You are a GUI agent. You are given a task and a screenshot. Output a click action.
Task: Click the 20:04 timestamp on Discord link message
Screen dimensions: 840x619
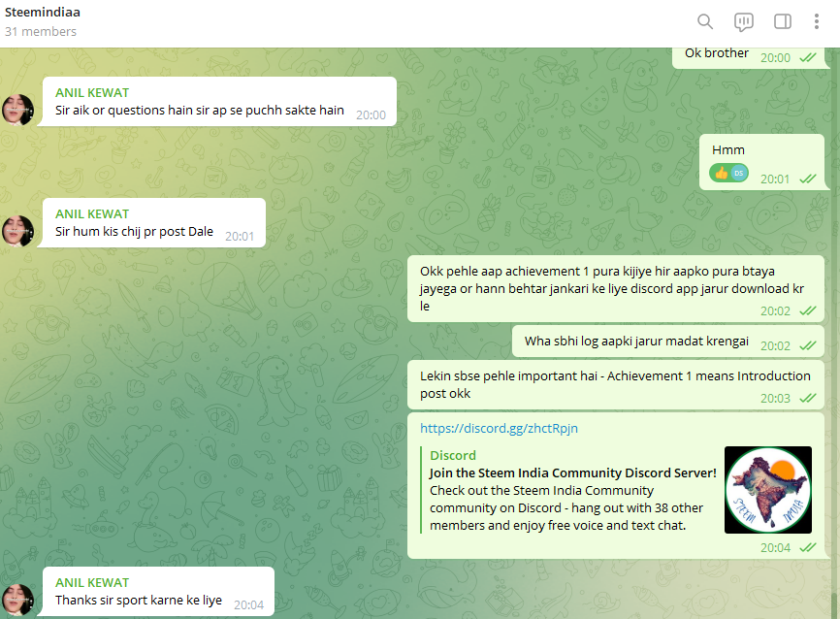[775, 548]
